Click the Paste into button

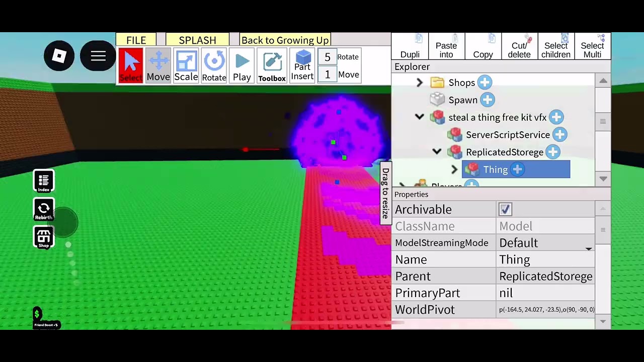(446, 47)
